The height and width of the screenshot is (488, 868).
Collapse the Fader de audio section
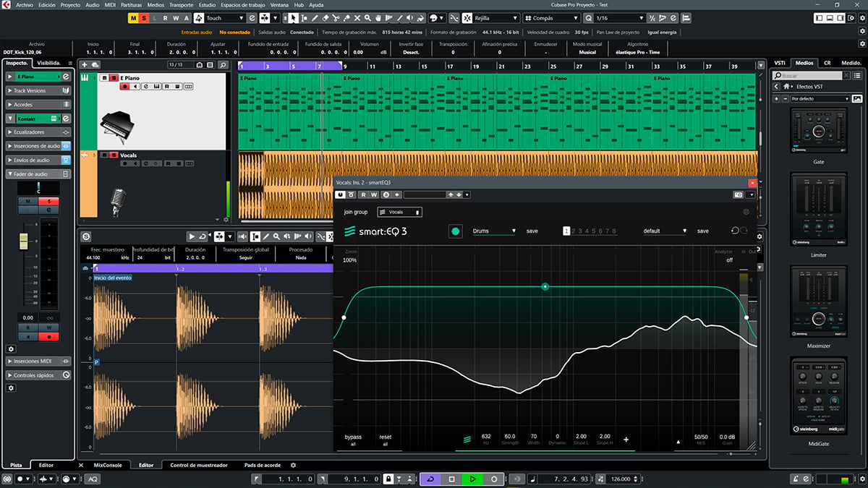(x=38, y=174)
